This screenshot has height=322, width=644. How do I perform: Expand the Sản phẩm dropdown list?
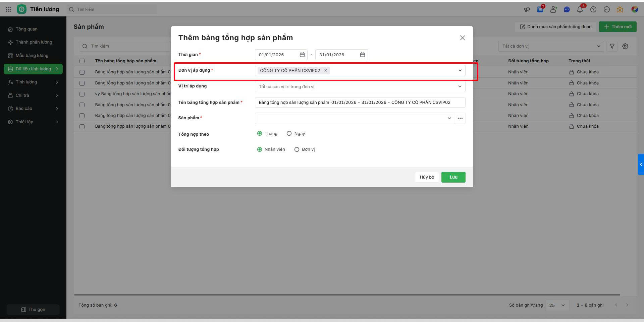point(449,118)
